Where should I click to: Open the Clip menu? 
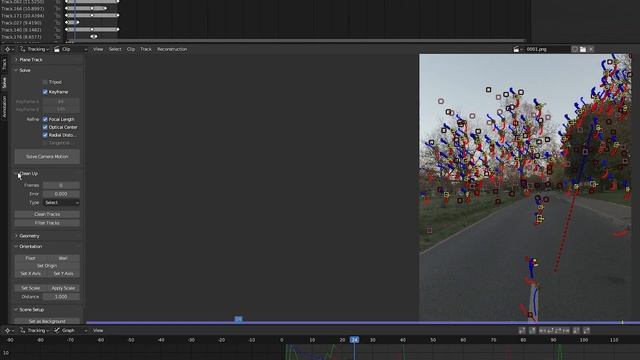click(131, 49)
